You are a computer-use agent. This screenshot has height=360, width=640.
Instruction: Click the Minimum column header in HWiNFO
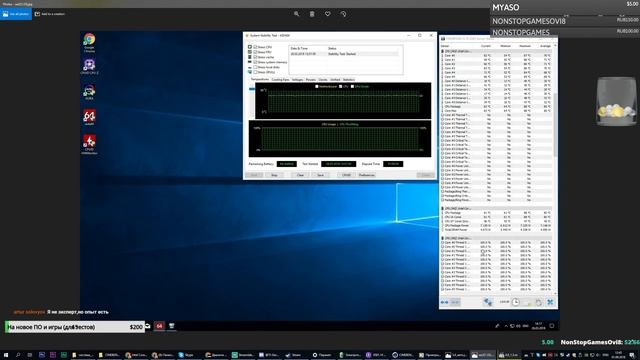coord(505,46)
